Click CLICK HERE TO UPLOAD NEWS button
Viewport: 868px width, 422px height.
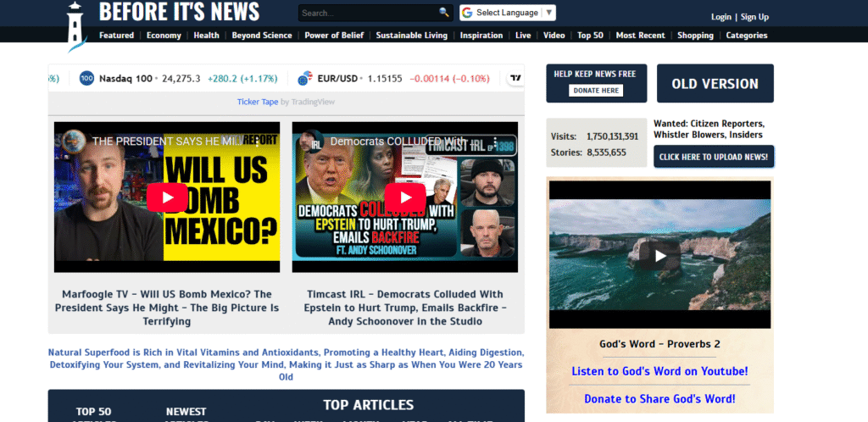click(x=714, y=157)
